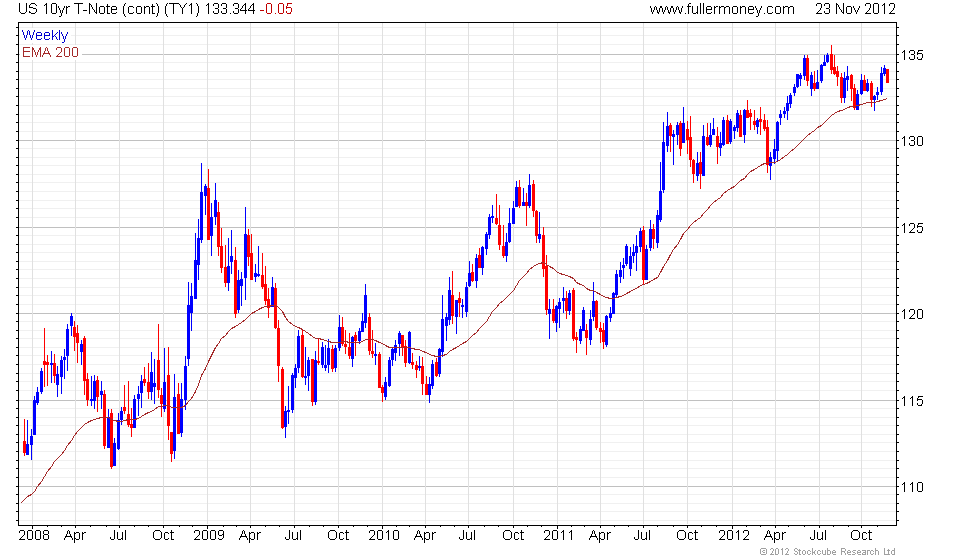Click the 120 price axis label

[912, 314]
